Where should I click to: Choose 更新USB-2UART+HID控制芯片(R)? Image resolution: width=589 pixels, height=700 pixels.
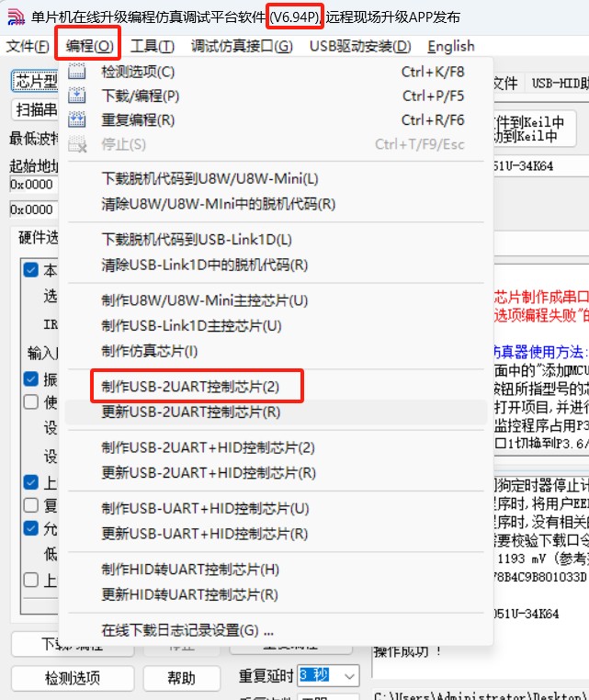[x=276, y=473]
